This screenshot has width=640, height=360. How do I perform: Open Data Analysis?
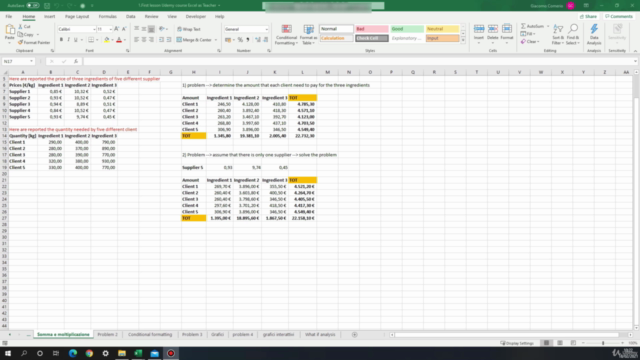point(594,34)
